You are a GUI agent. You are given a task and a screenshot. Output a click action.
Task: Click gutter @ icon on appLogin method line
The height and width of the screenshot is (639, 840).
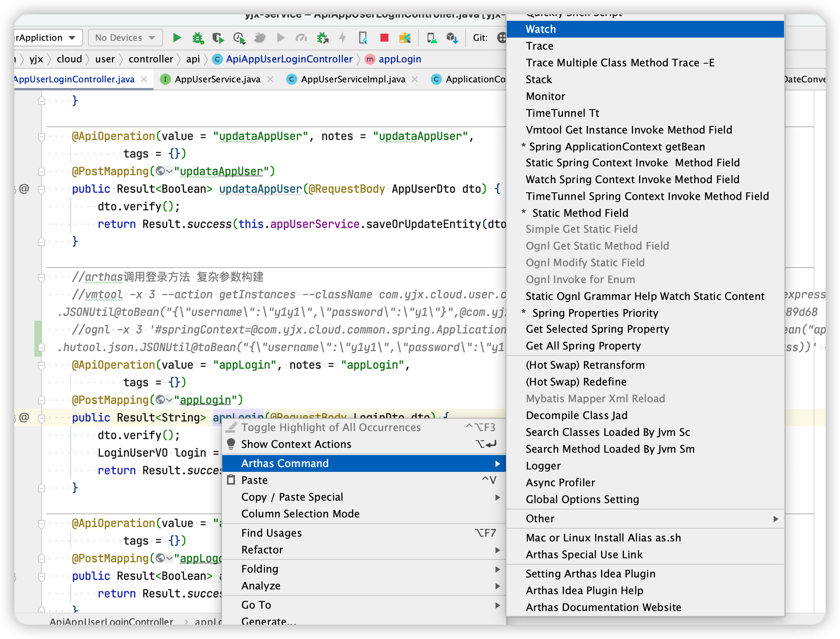(x=24, y=417)
